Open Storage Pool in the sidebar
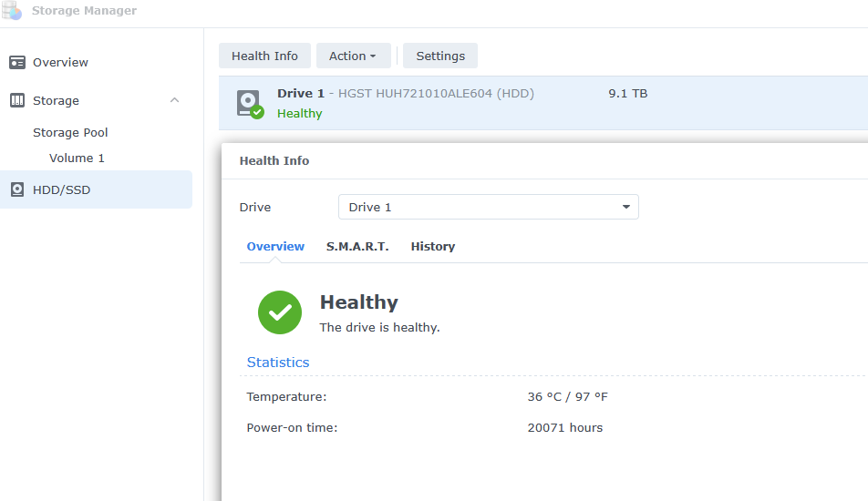The width and height of the screenshot is (868, 501). tap(70, 133)
